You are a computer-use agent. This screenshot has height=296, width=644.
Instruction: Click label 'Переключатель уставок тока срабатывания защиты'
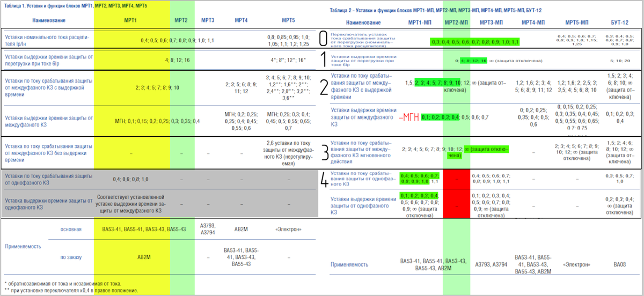tap(363, 40)
